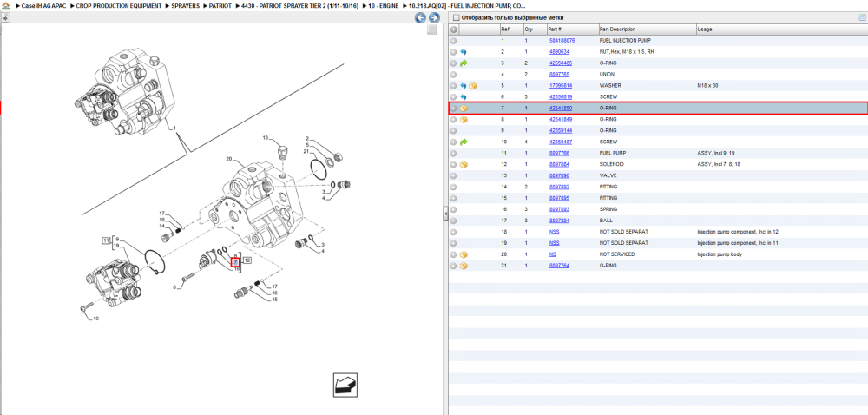Click the gray square button above diagram

tap(432, 30)
